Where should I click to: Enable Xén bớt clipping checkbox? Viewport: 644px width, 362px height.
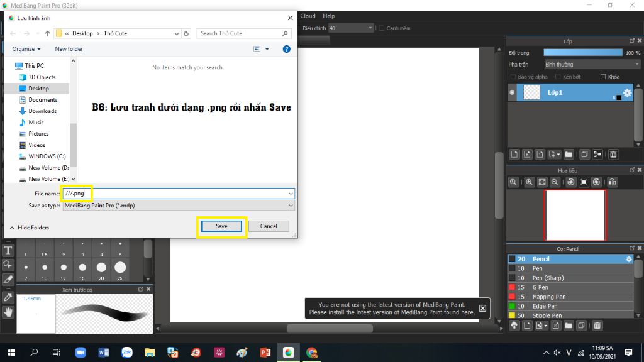(558, 77)
